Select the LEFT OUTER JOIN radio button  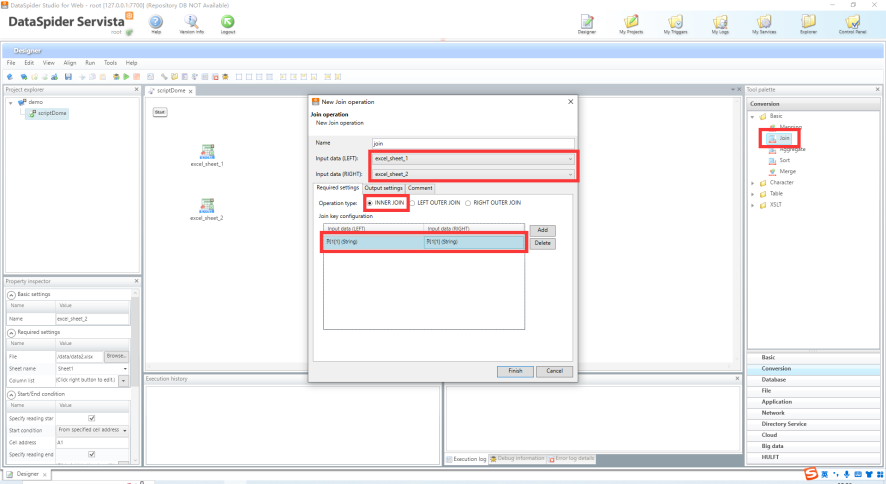412,203
